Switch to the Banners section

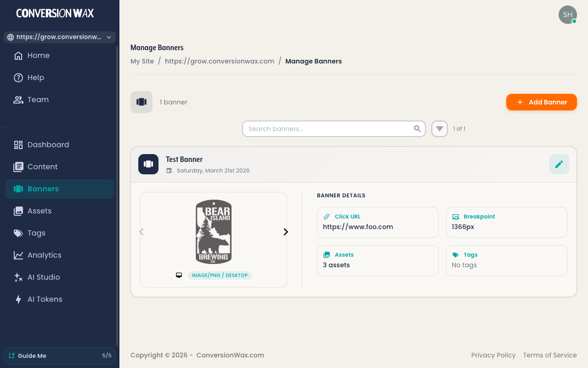(43, 189)
